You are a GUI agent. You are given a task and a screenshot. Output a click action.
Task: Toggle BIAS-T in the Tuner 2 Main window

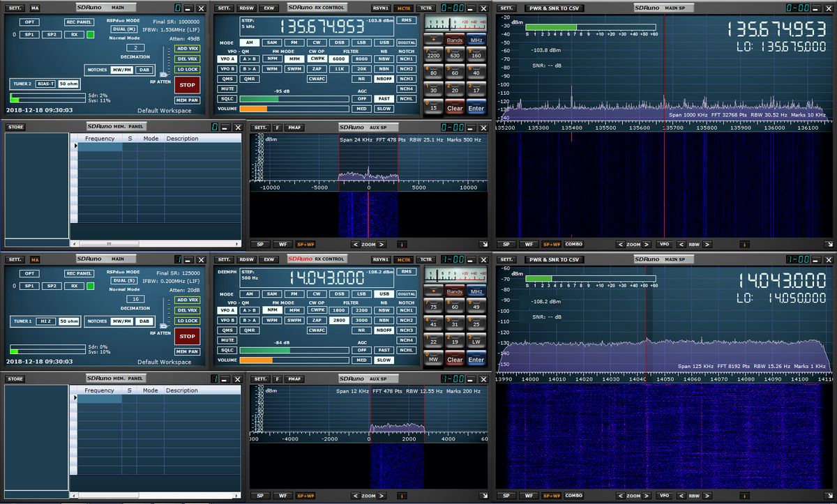coord(45,84)
